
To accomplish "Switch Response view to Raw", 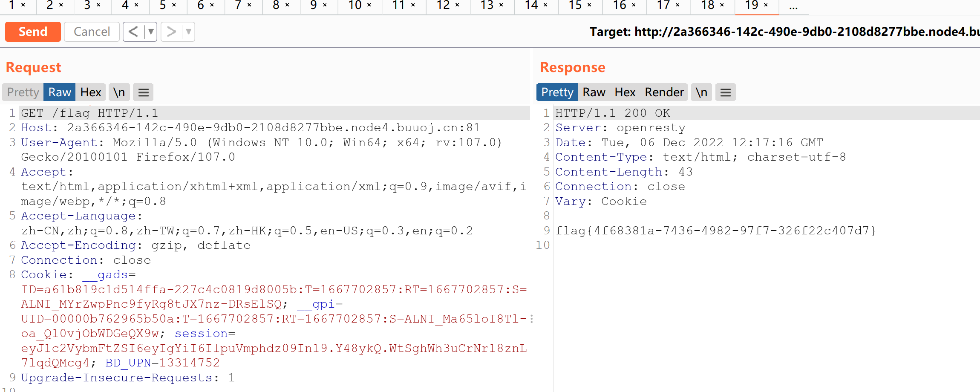I will point(594,92).
